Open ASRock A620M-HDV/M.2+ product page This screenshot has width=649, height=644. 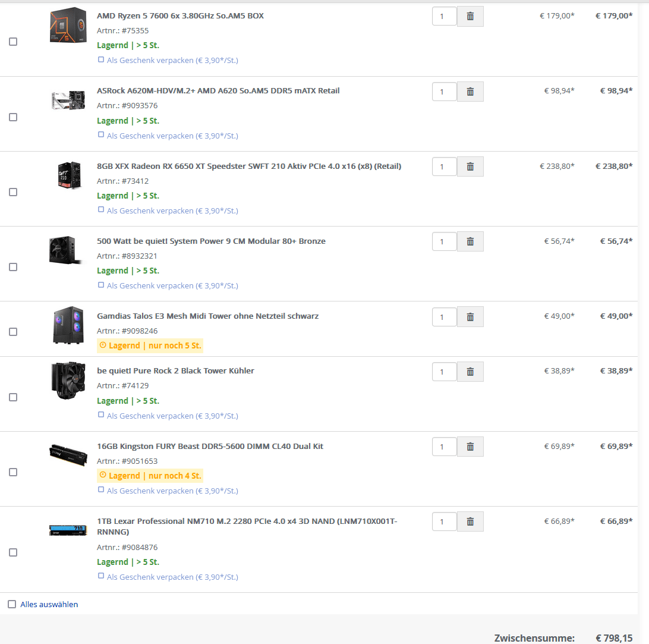point(218,91)
